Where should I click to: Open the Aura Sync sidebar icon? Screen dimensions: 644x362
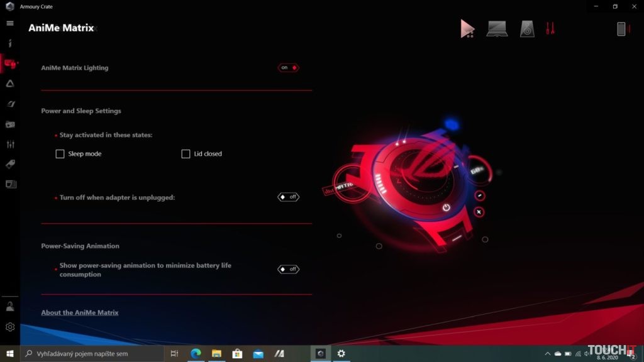coord(9,104)
